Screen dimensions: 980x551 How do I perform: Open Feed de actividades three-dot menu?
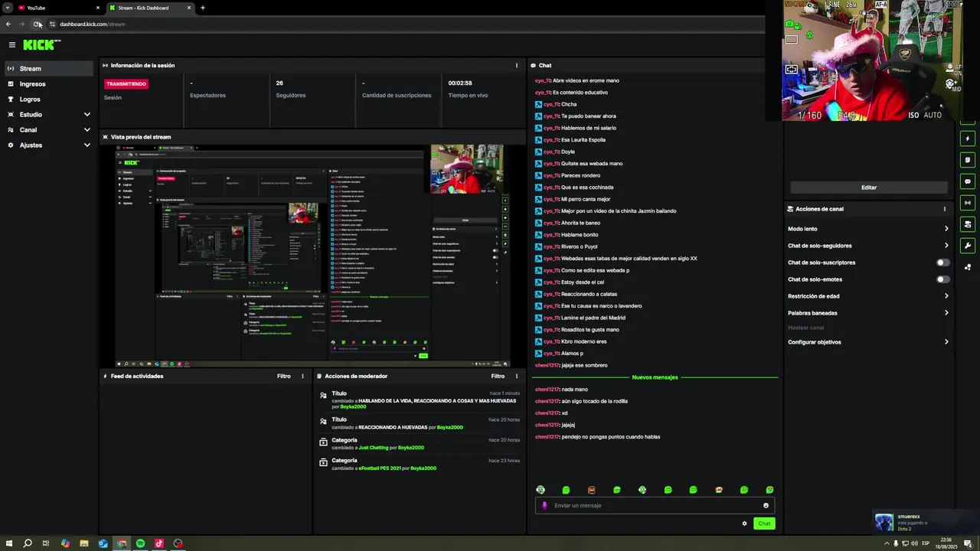pyautogui.click(x=302, y=376)
